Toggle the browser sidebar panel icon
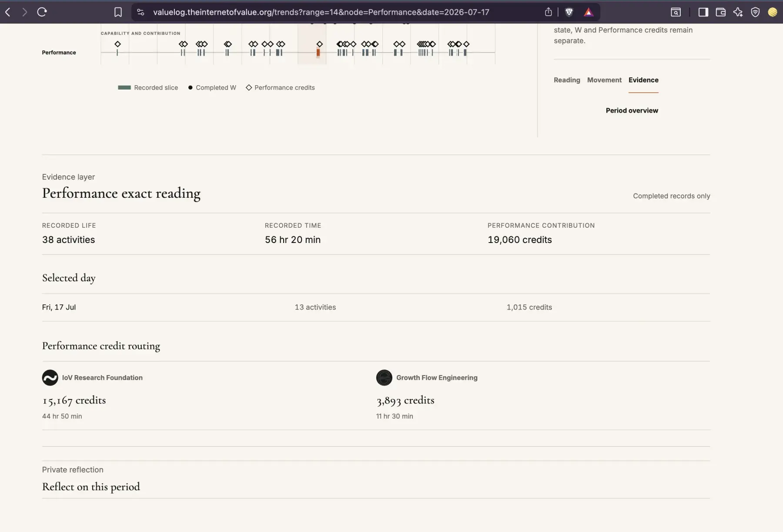Screen dimensions: 783x532 tap(703, 12)
